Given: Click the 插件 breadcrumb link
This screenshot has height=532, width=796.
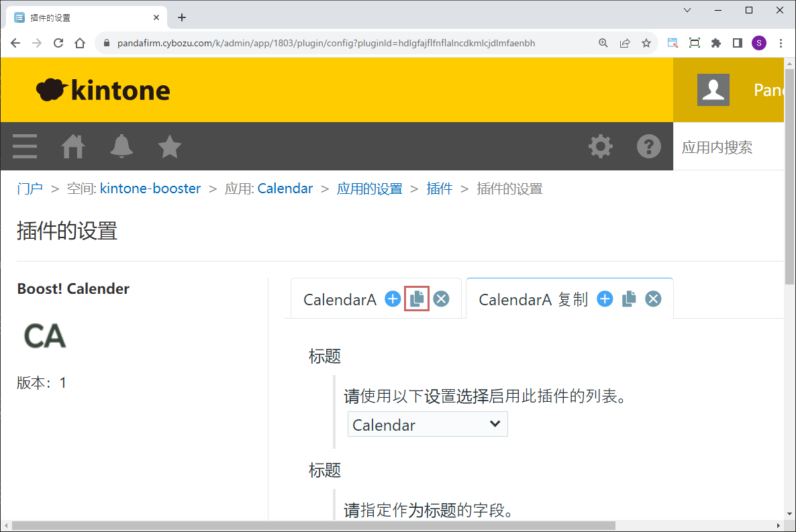Looking at the screenshot, I should pos(440,189).
